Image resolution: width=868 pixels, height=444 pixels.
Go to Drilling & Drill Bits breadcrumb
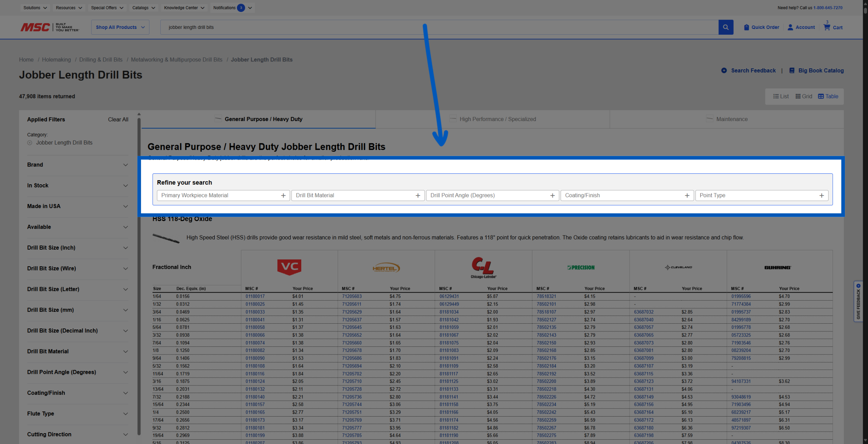101,60
